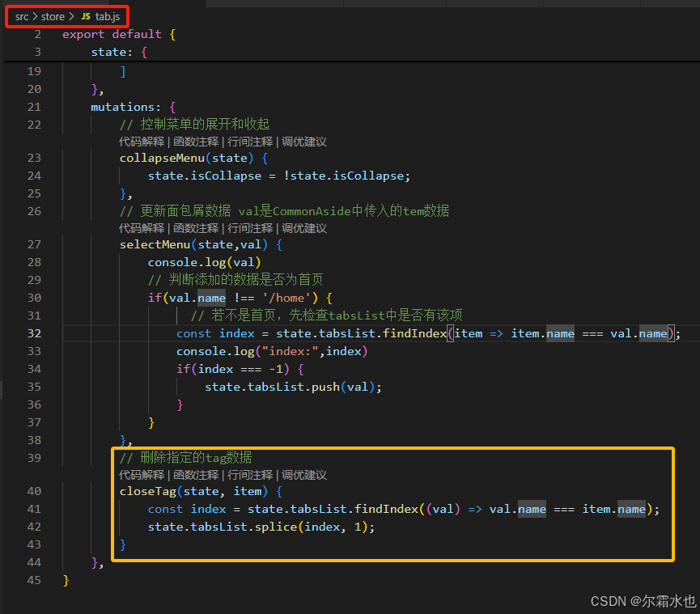
Task: Expand the chevron after store breadcrumb
Action: pyautogui.click(x=71, y=17)
